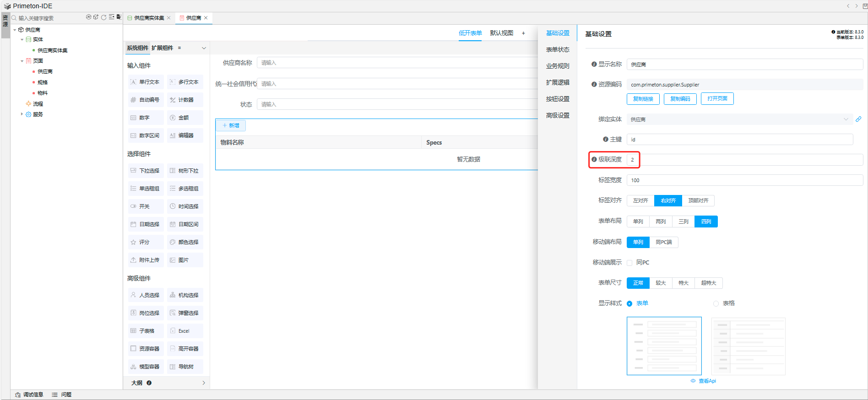
Task: Click the refresh icon in resource panel
Action: click(x=104, y=17)
